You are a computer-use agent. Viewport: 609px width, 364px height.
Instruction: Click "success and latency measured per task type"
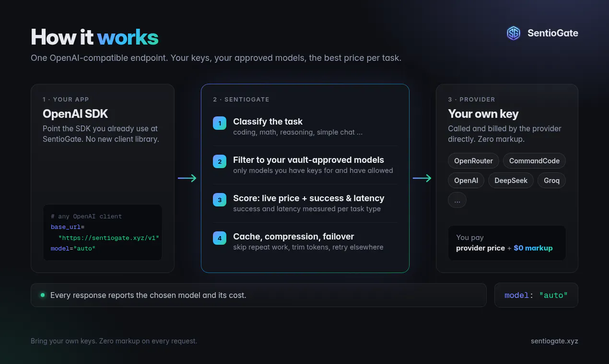(x=307, y=209)
